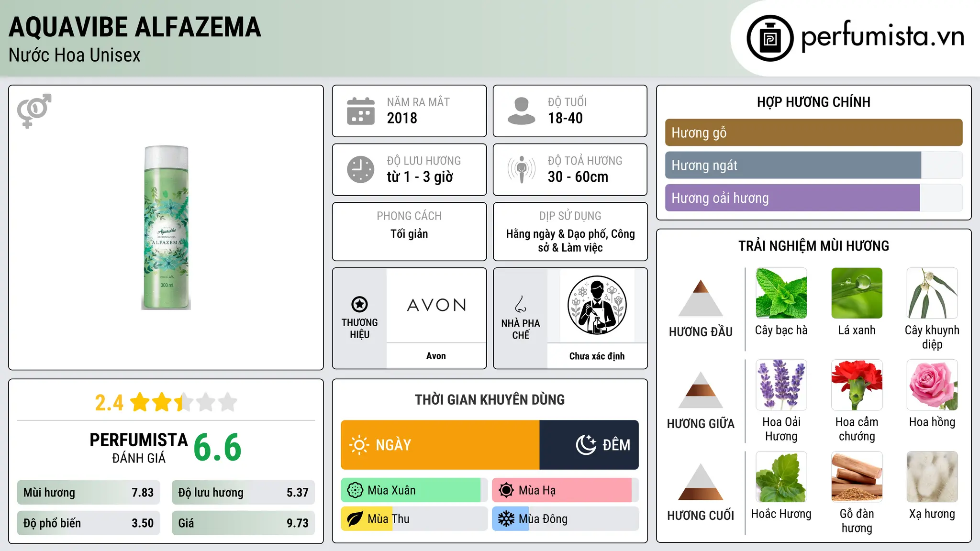Click the Hoa cẩm chướng carnation image
The height and width of the screenshot is (551, 980).
(x=857, y=385)
